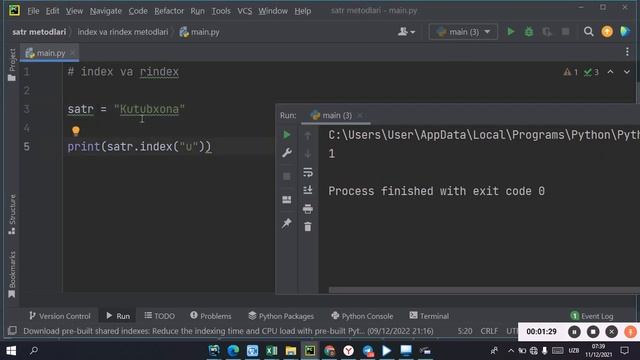Screen dimensions: 640x360
Task: Jump up the stack trace in Run output
Action: click(308, 135)
